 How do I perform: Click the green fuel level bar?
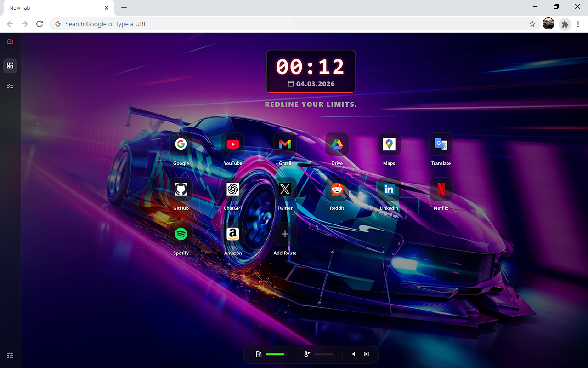click(275, 354)
